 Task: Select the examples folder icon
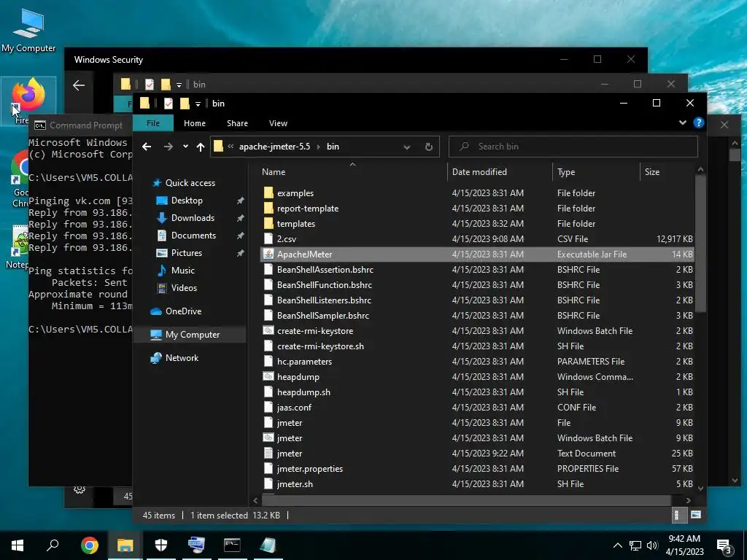coord(268,192)
